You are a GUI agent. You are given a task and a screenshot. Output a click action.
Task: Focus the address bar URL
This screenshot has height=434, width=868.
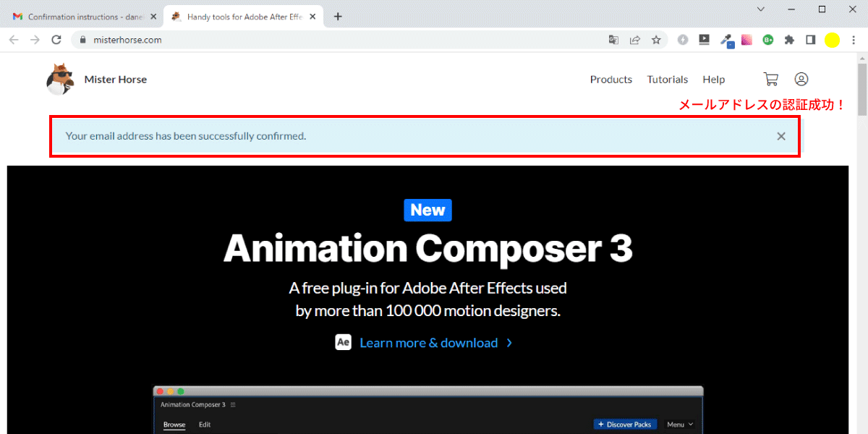tap(127, 40)
